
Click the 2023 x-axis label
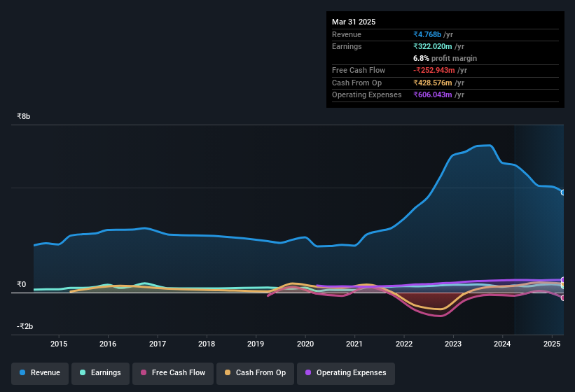453,344
